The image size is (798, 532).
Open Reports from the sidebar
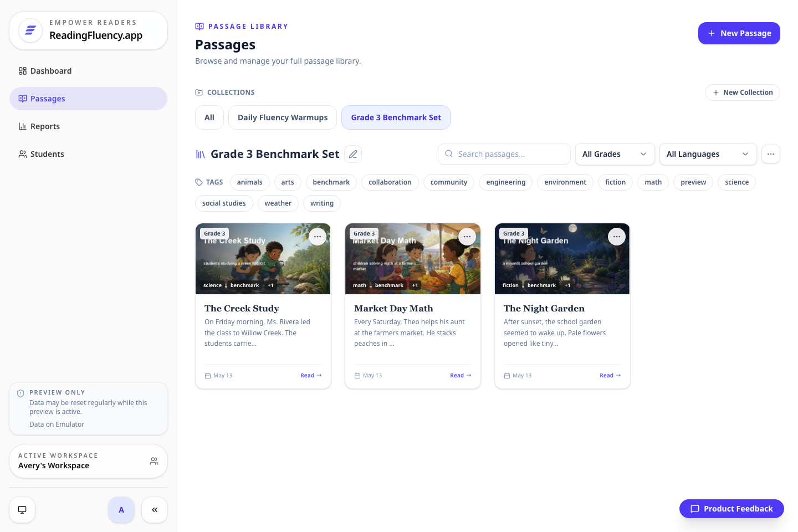pyautogui.click(x=88, y=126)
